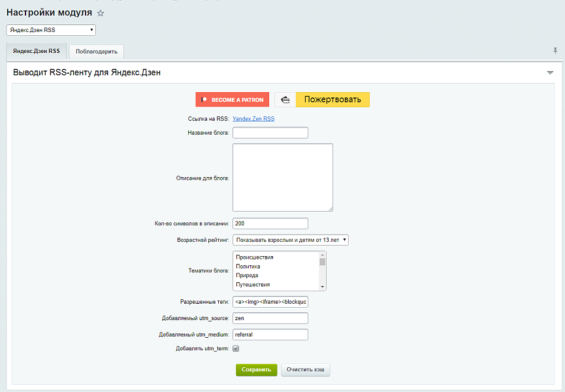Open the Yandex Zen RSS link
Image resolution: width=565 pixels, height=392 pixels.
point(253,119)
